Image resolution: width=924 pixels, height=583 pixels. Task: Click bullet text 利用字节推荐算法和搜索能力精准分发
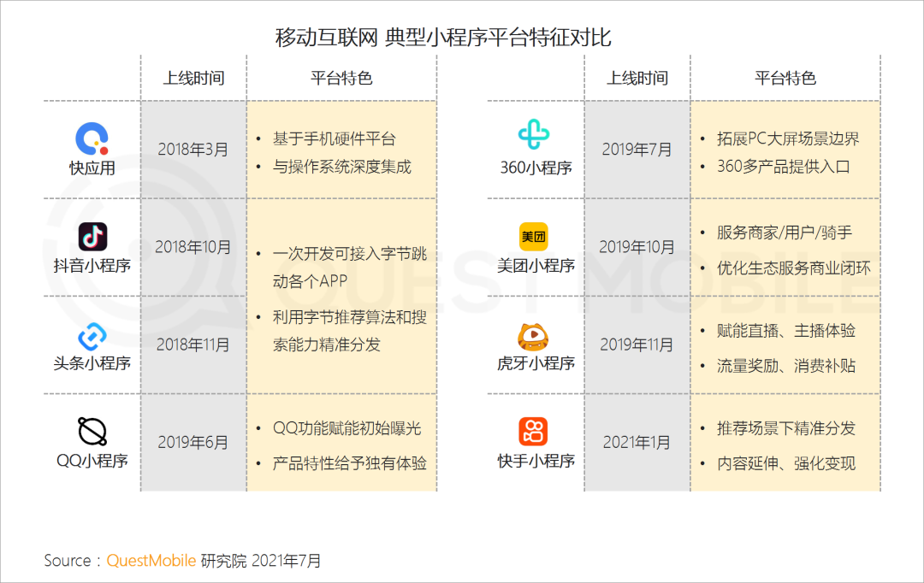coord(350,331)
